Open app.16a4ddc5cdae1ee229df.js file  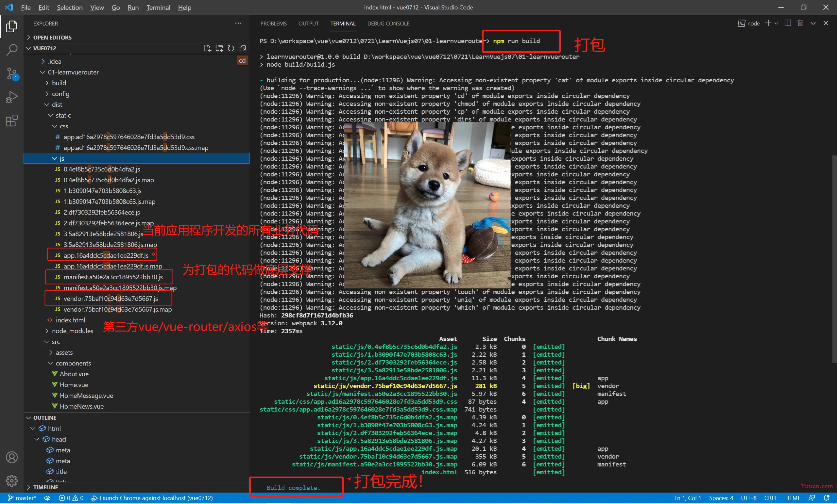(x=137, y=255)
